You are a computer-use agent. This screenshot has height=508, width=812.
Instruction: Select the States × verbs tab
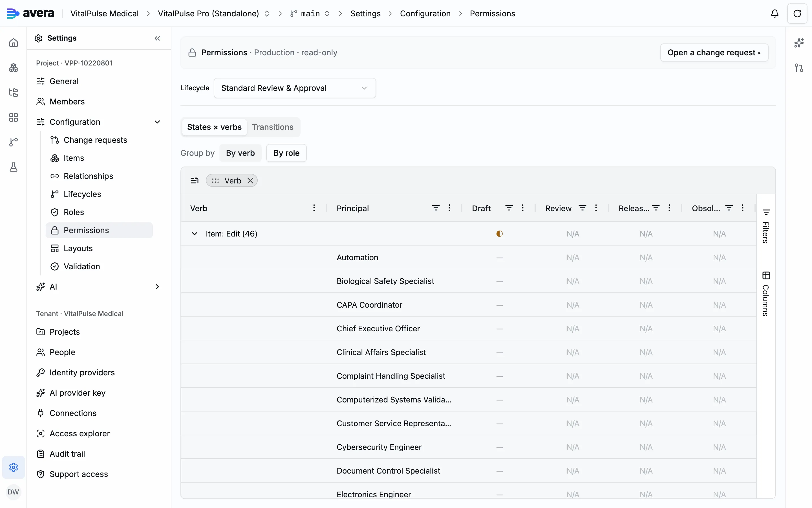[214, 127]
